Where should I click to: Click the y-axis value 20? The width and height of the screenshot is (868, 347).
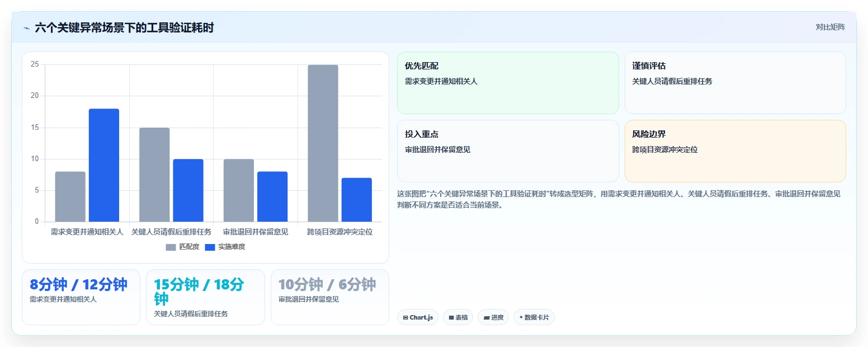(x=35, y=96)
